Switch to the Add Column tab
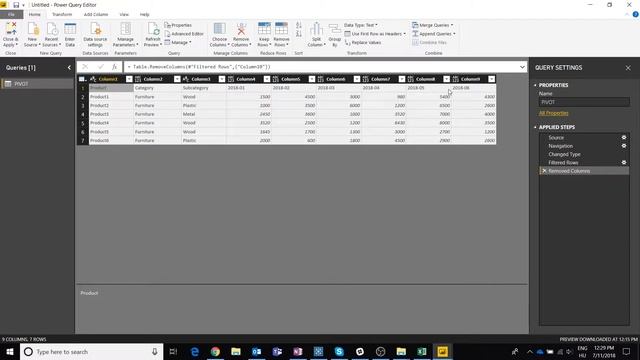The width and height of the screenshot is (640, 360). [x=96, y=14]
